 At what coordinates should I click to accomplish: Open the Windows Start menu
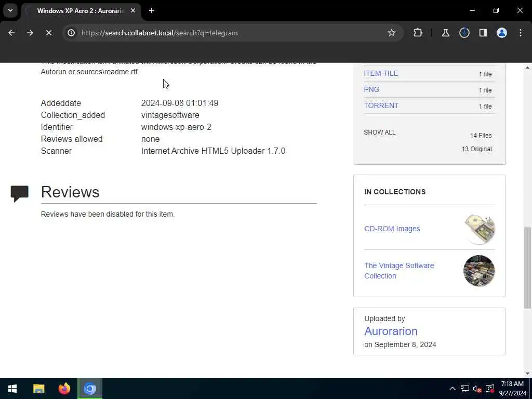(x=12, y=389)
